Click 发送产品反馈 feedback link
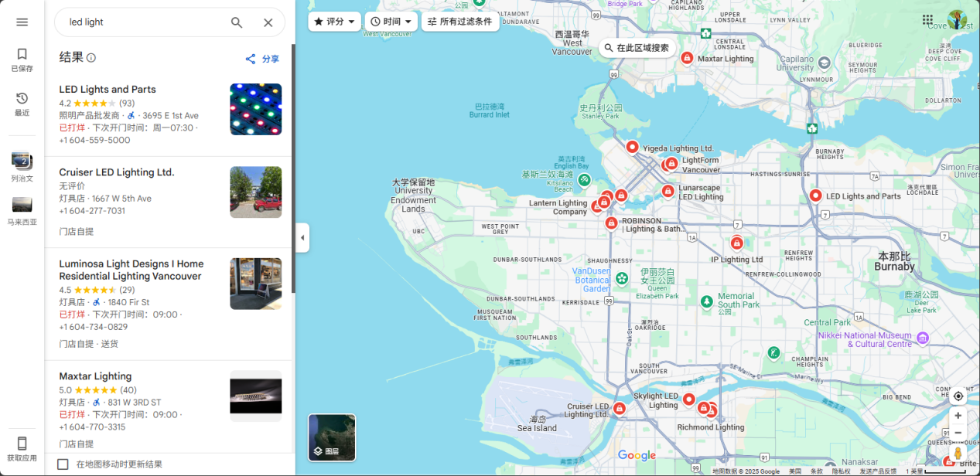The height and width of the screenshot is (476, 980). pos(878,471)
